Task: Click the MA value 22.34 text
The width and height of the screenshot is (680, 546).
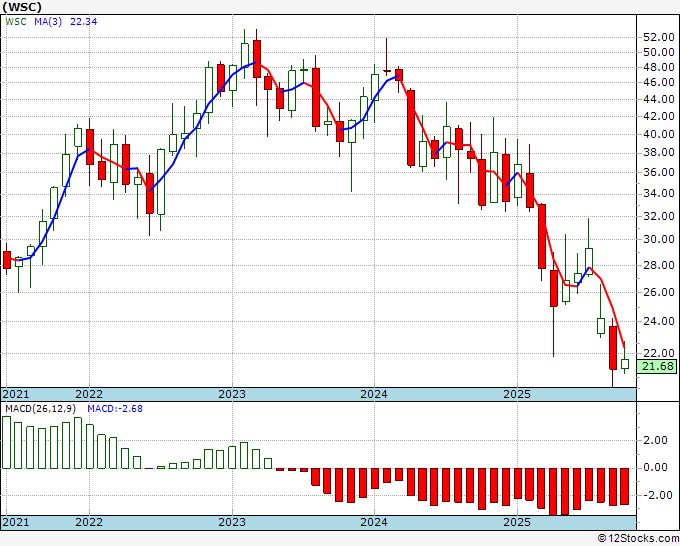Action: (x=84, y=22)
